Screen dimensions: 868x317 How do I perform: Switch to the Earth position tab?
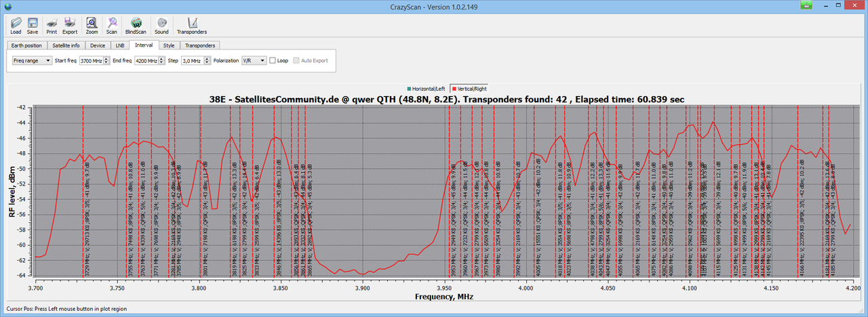click(26, 45)
